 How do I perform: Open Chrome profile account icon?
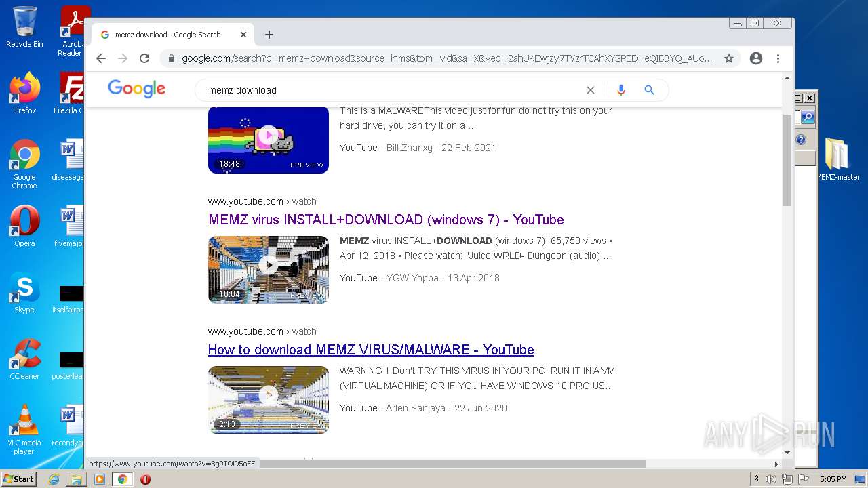point(756,58)
